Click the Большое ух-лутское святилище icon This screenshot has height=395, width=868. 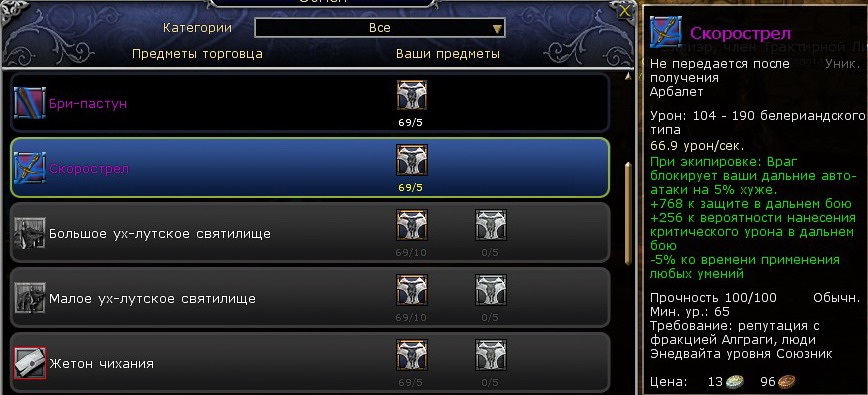pyautogui.click(x=29, y=233)
